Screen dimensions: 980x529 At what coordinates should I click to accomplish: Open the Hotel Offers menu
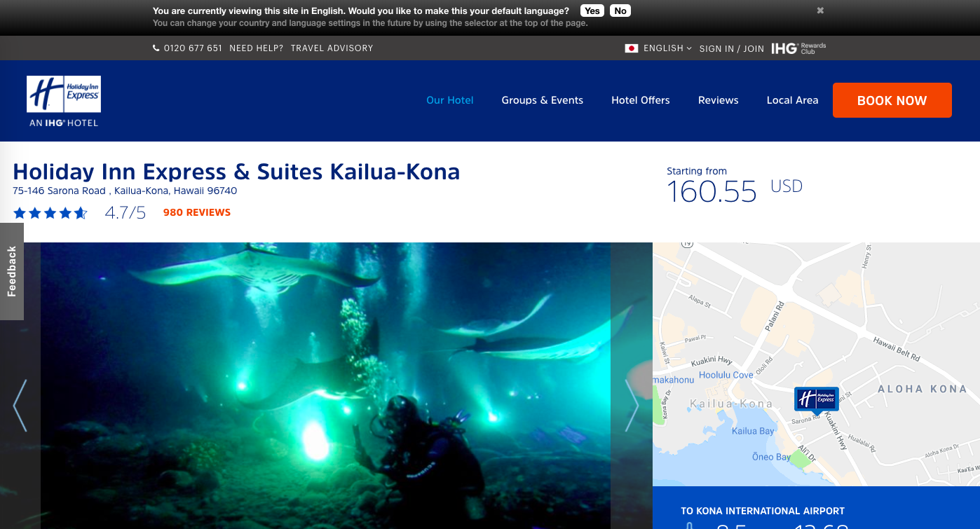point(641,100)
